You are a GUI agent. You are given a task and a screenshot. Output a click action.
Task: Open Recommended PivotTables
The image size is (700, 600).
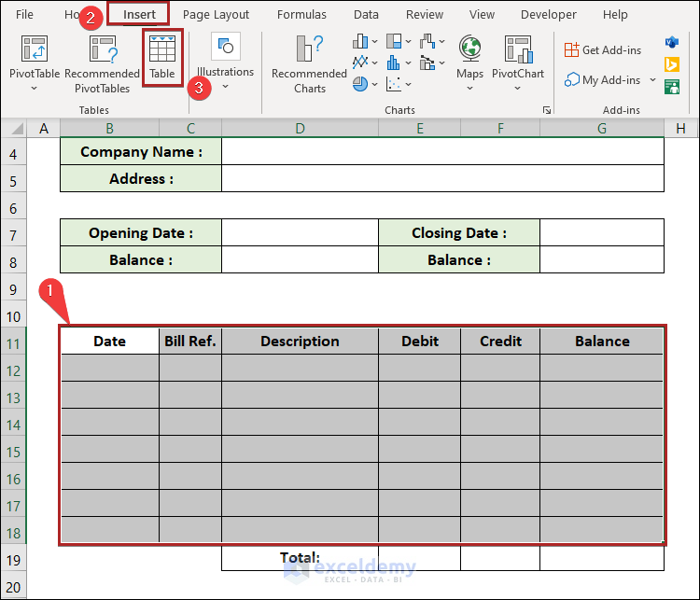click(103, 64)
